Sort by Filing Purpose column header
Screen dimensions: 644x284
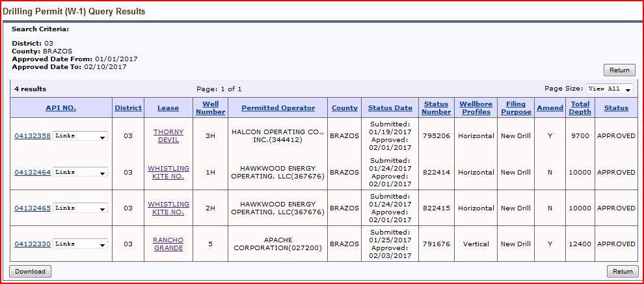[x=516, y=108]
